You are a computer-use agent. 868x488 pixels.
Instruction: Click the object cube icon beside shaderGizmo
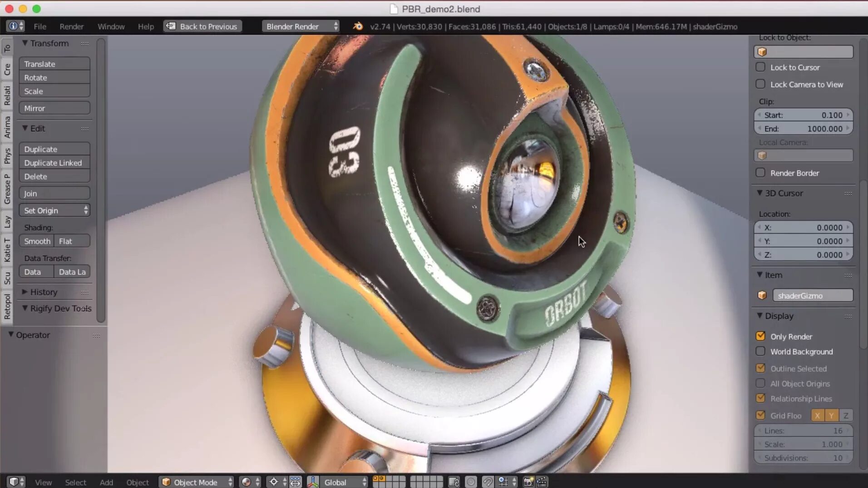(762, 295)
